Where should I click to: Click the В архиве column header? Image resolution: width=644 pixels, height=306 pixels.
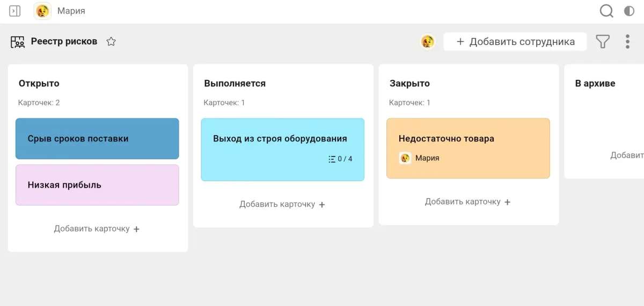pyautogui.click(x=595, y=84)
